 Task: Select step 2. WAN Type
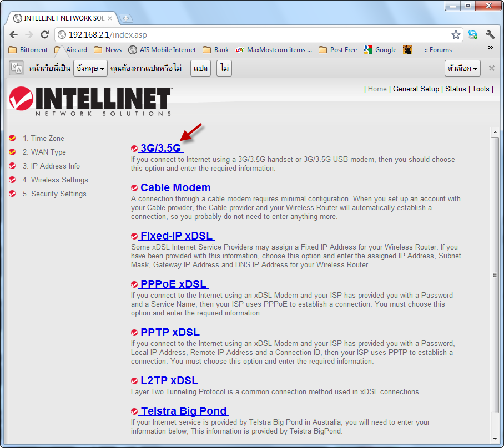[44, 152]
